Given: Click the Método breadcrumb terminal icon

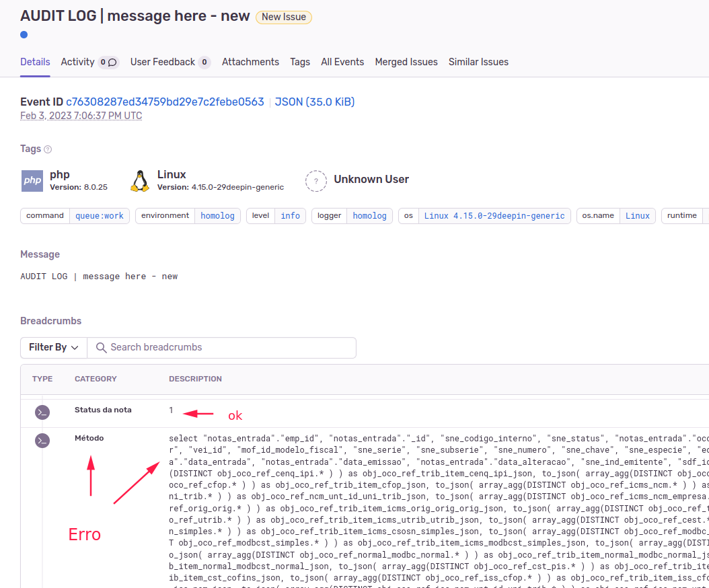Looking at the screenshot, I should click(x=42, y=441).
